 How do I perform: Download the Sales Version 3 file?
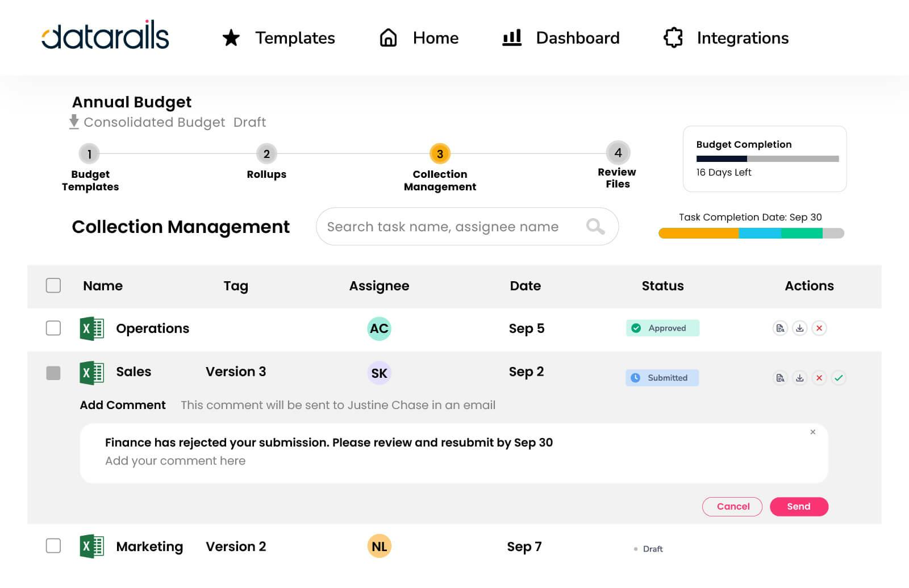click(x=799, y=378)
